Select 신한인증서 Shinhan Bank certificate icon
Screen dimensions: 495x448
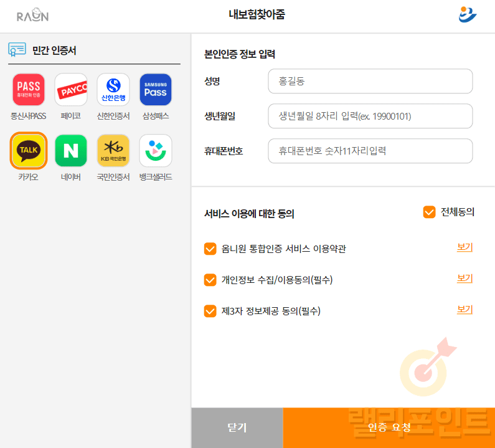(x=113, y=90)
